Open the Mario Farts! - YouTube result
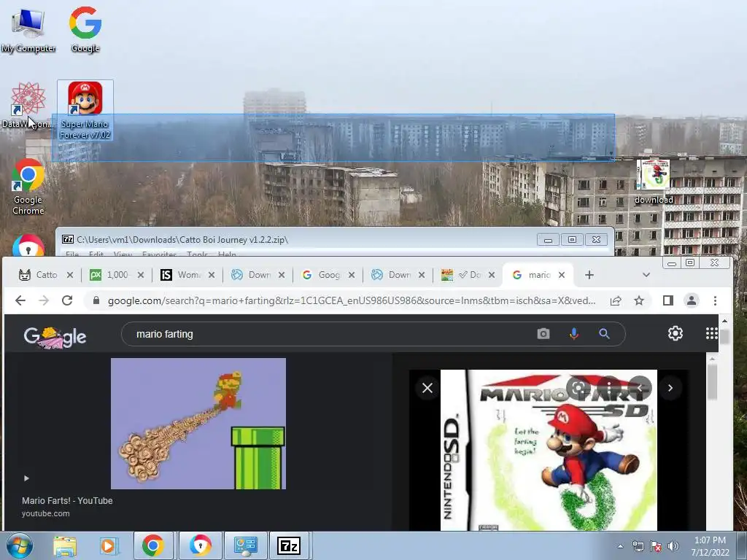 [67, 500]
